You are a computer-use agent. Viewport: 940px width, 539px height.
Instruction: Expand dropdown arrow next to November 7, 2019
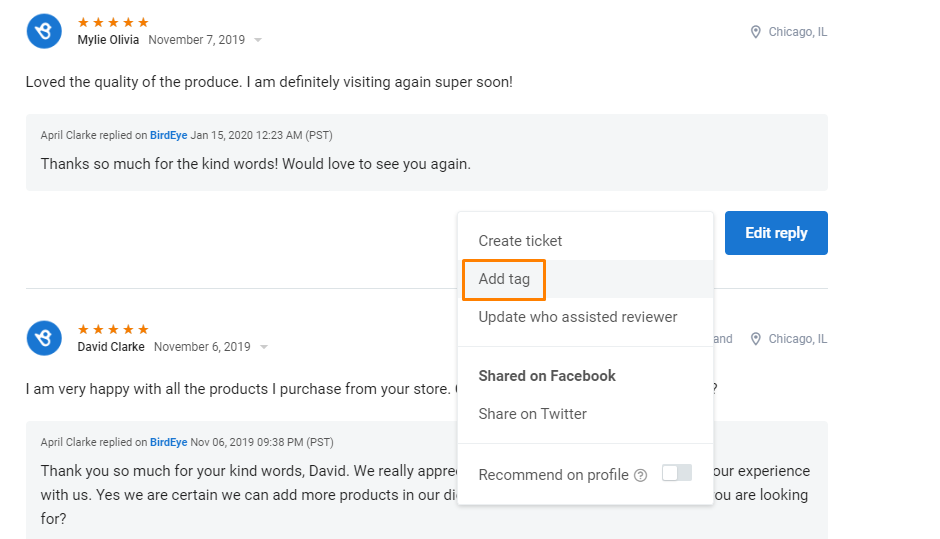point(258,40)
